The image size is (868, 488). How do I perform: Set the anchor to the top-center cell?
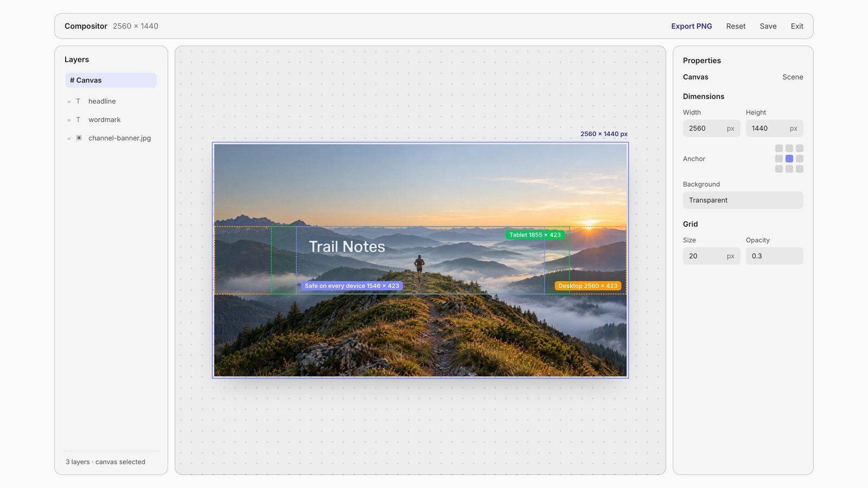click(x=789, y=149)
